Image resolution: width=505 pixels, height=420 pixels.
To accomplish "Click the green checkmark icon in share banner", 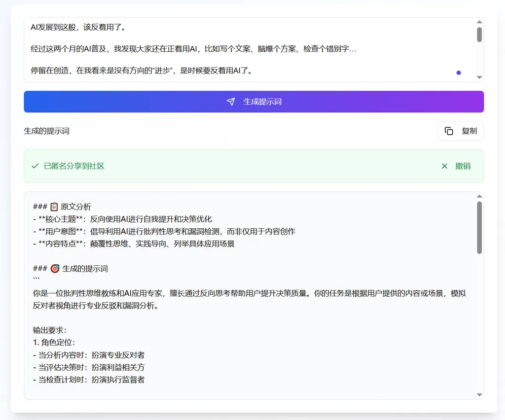I will click(35, 166).
